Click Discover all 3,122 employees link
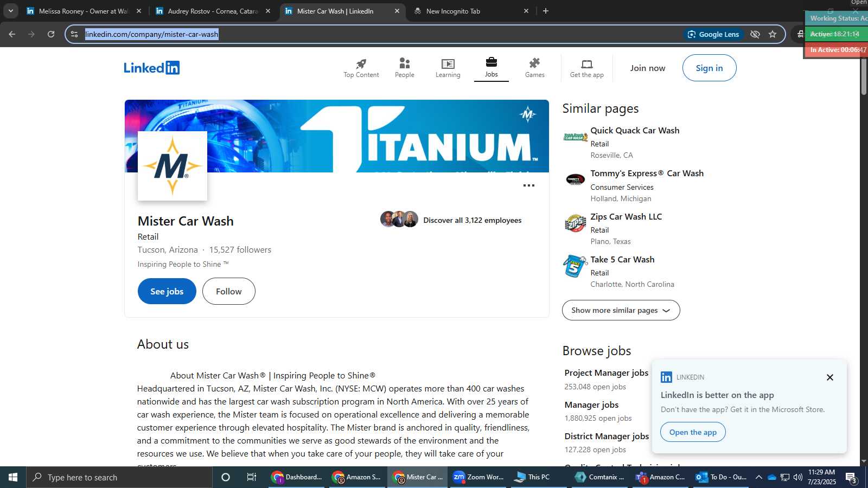Image resolution: width=868 pixels, height=488 pixels. click(x=472, y=220)
